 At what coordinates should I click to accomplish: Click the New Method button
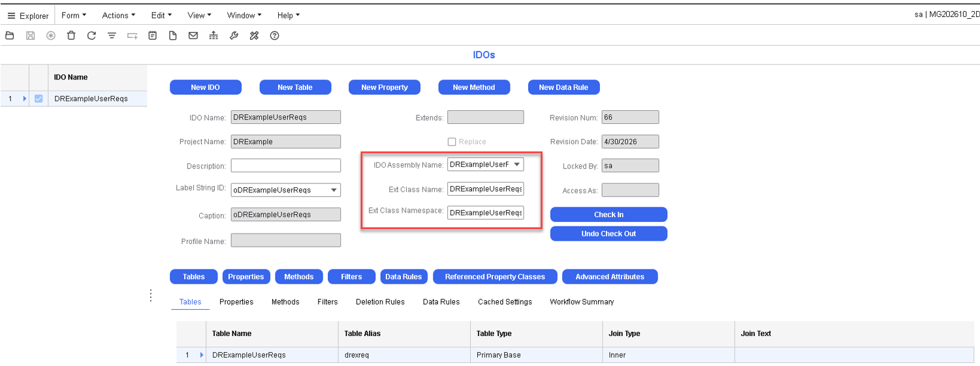[474, 87]
